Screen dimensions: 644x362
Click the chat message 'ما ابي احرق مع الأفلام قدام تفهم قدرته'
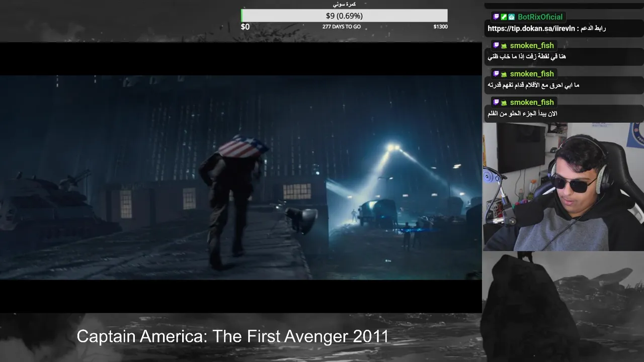click(x=533, y=85)
